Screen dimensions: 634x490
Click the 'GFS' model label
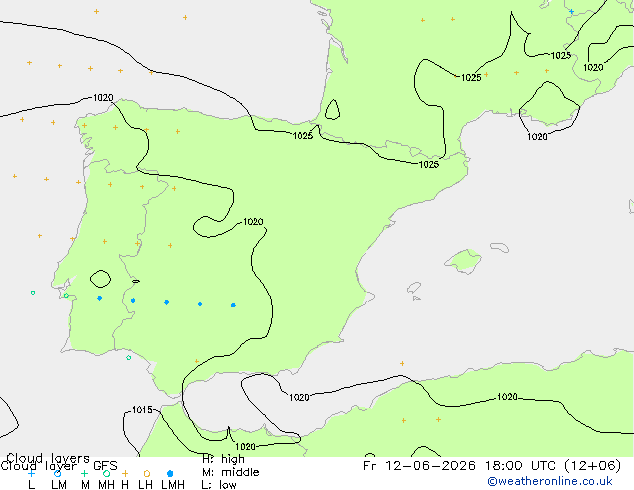[x=105, y=466]
